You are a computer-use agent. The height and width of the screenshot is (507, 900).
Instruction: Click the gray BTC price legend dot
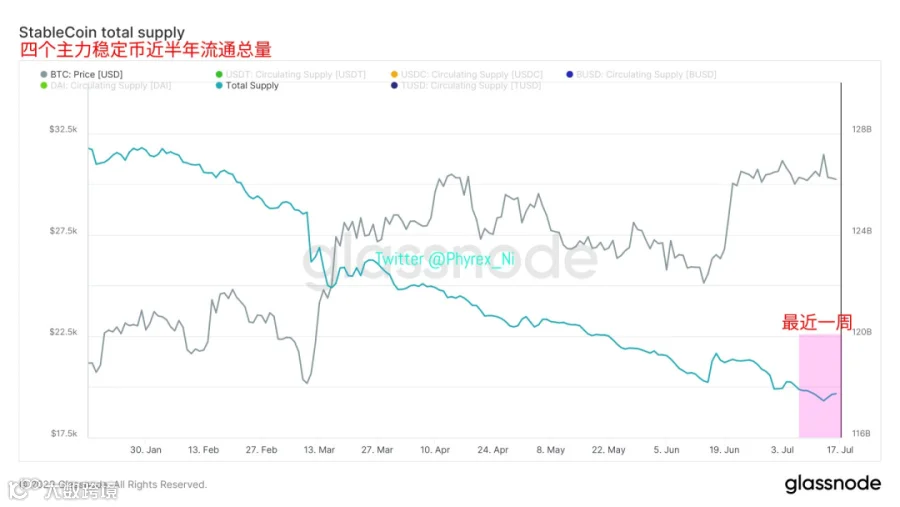(44, 74)
